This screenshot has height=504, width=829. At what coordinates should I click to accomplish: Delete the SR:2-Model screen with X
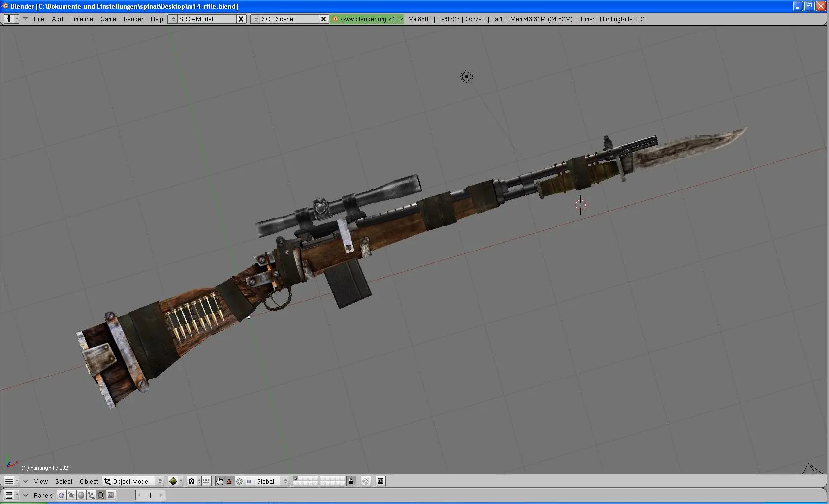click(241, 19)
